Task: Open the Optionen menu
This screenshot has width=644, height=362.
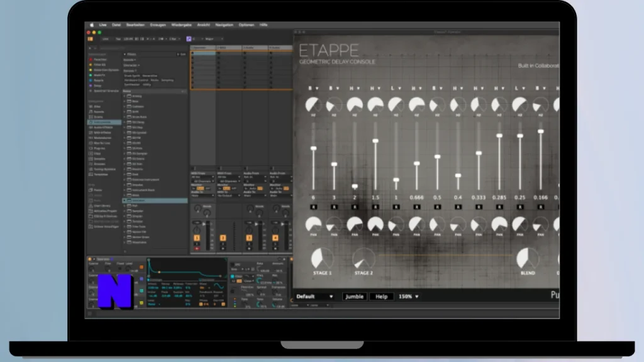Action: tap(247, 25)
